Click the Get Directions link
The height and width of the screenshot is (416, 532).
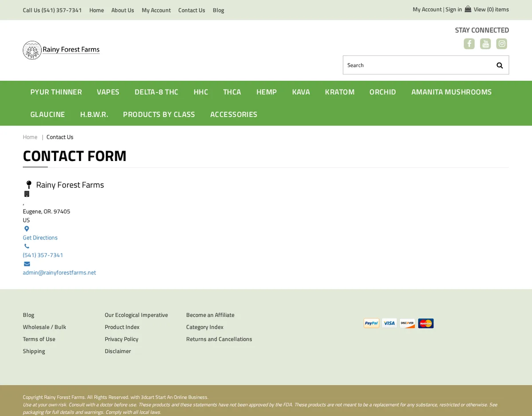point(40,238)
